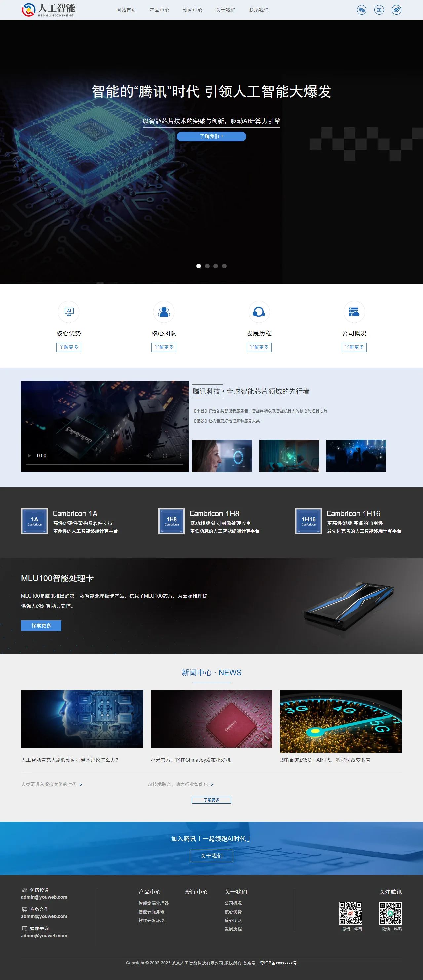Click 了解更多 under 公司概况
423x980 pixels.
pos(355,347)
